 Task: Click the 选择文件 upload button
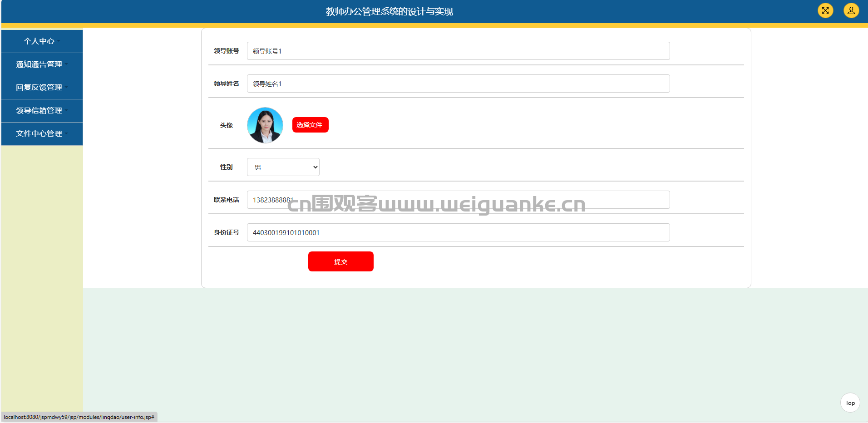310,125
